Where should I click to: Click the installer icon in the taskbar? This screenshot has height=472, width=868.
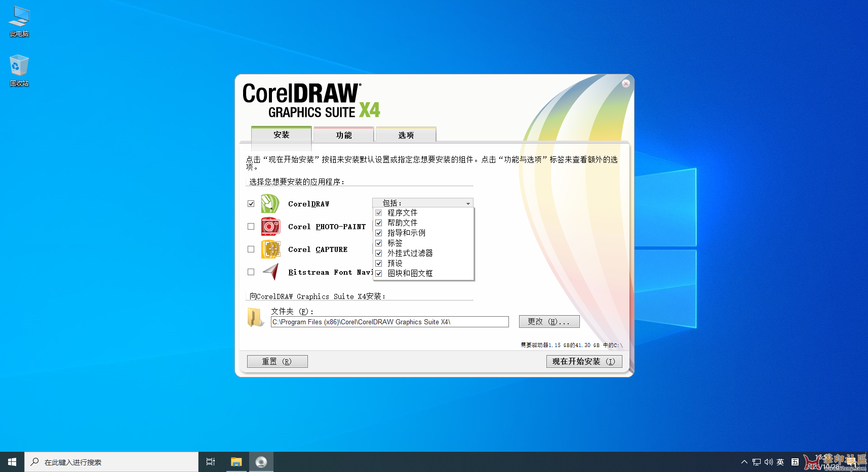pyautogui.click(x=261, y=461)
